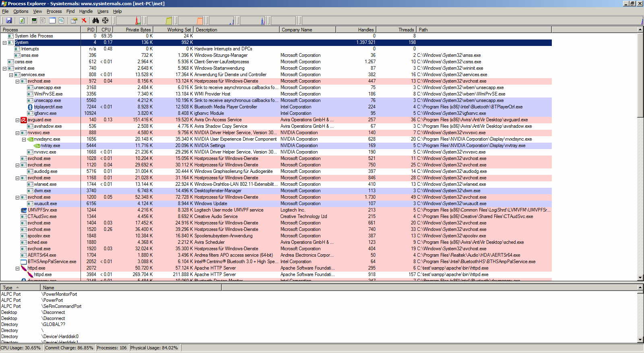The width and height of the screenshot is (644, 353).
Task: Select \SeRmCommandPort handle in lower pane
Action: coord(61,306)
